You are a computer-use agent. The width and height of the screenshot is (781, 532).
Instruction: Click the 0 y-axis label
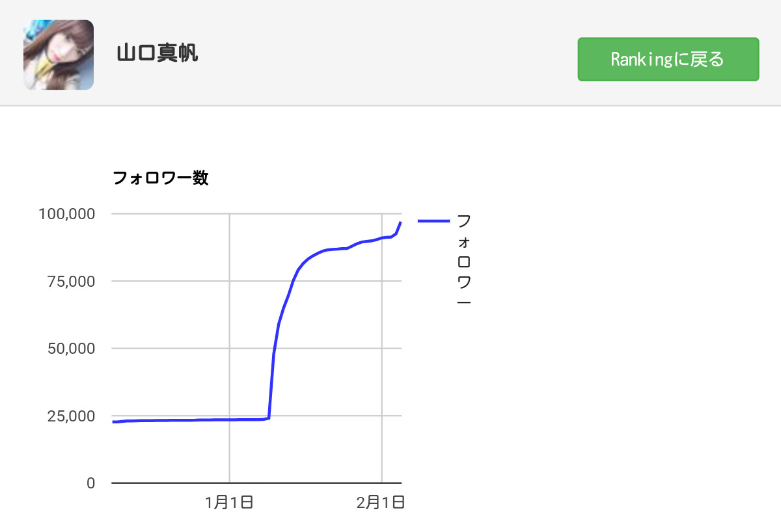pyautogui.click(x=91, y=483)
